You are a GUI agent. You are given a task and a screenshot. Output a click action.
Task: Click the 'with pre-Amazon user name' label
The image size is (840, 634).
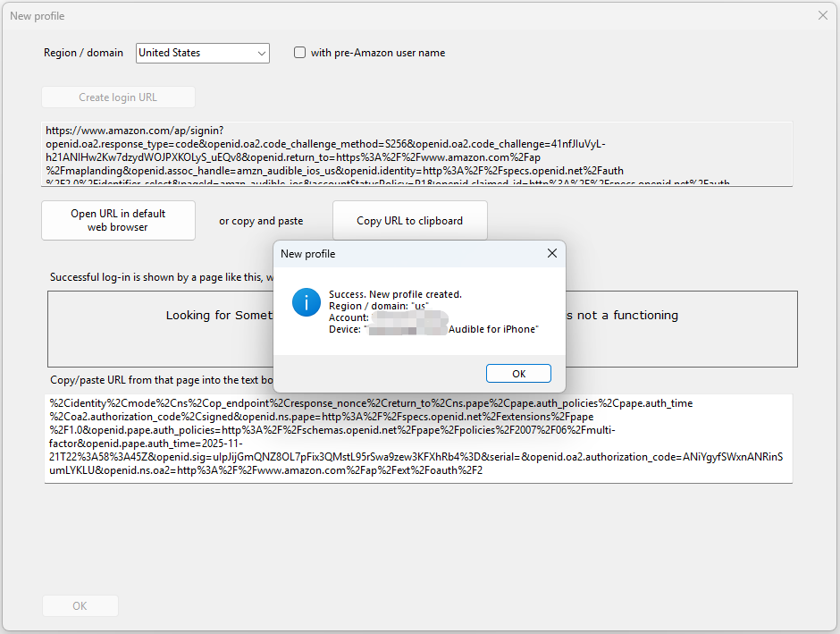point(377,53)
